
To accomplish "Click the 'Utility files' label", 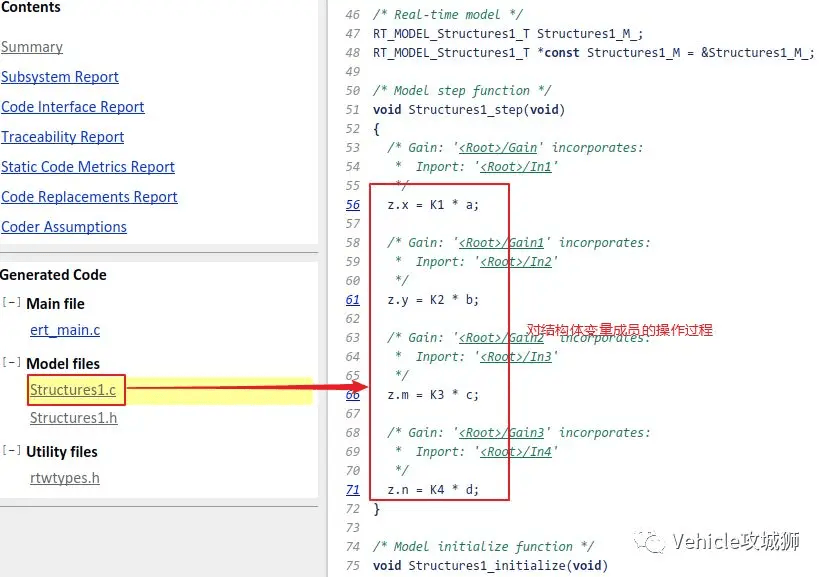I will (x=62, y=452).
